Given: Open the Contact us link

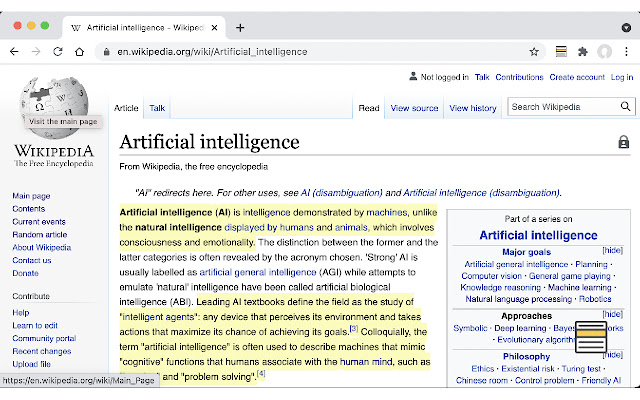Looking at the screenshot, I should (32, 260).
